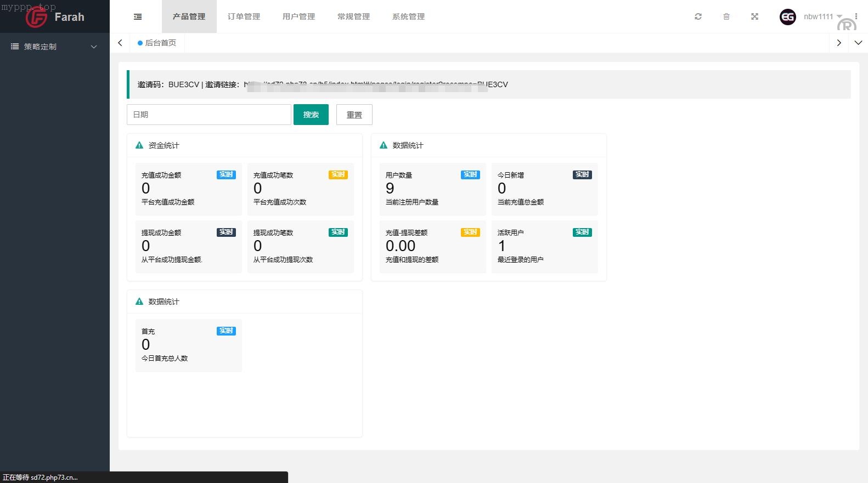Expand the 策略定制 sidebar menu
Image resolution: width=868 pixels, height=483 pixels.
[54, 47]
